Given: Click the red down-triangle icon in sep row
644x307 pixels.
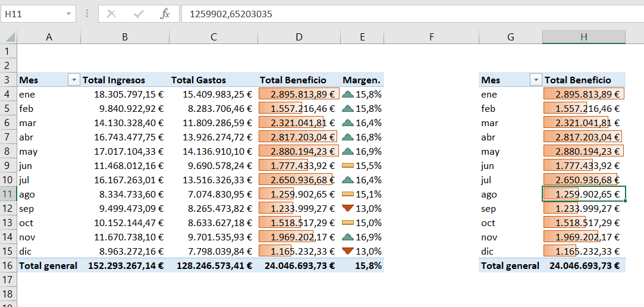Looking at the screenshot, I should (x=347, y=208).
